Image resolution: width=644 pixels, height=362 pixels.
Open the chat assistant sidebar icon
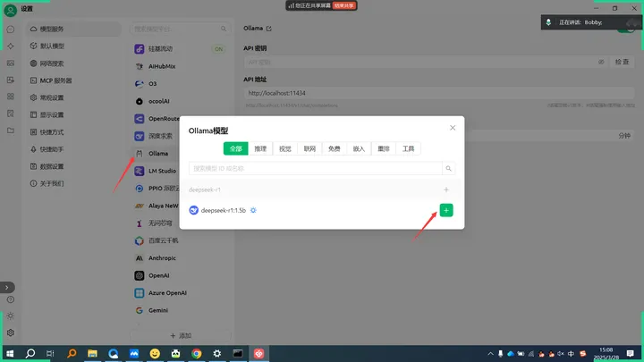click(x=11, y=29)
